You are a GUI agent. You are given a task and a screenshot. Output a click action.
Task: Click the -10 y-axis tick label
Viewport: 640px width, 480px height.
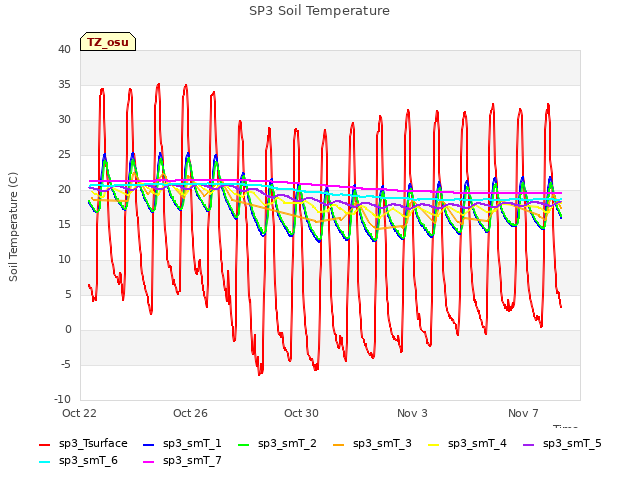coord(62,400)
